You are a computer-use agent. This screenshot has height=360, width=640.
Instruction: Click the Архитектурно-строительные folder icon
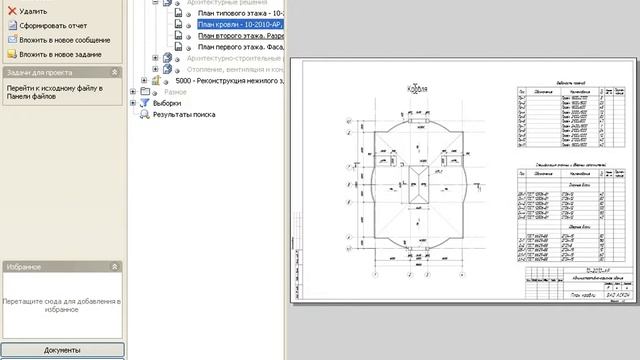point(167,58)
